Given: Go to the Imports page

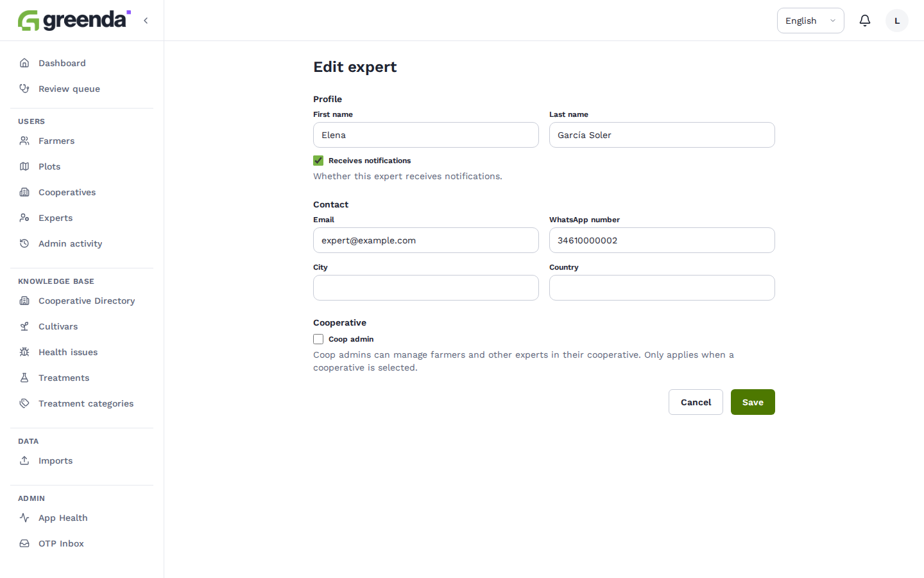Looking at the screenshot, I should (x=81, y=460).
